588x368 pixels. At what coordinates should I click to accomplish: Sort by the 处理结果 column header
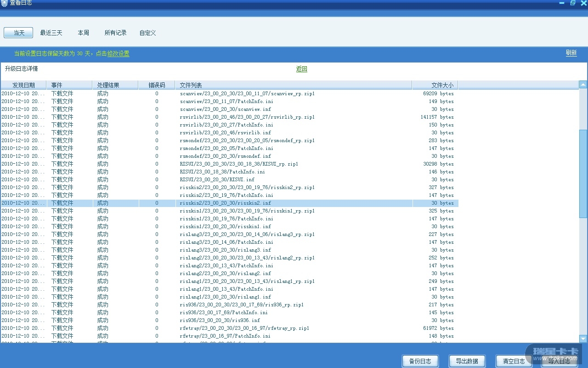click(x=115, y=85)
